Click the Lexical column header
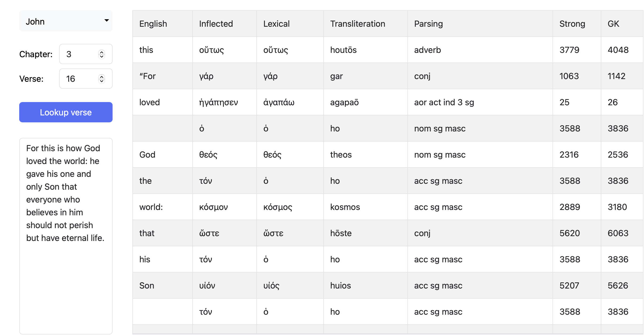644x335 pixels. coord(276,24)
